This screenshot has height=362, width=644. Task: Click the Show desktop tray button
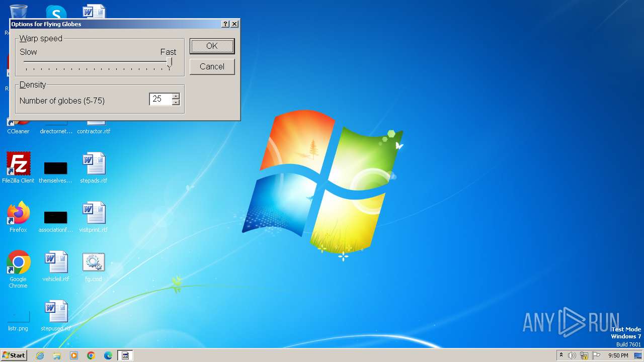tap(638, 355)
